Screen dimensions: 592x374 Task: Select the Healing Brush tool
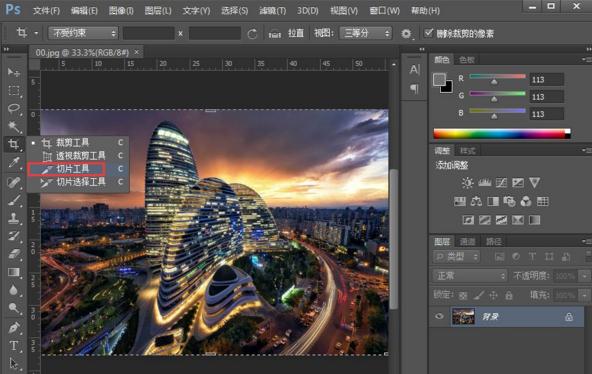(x=14, y=182)
